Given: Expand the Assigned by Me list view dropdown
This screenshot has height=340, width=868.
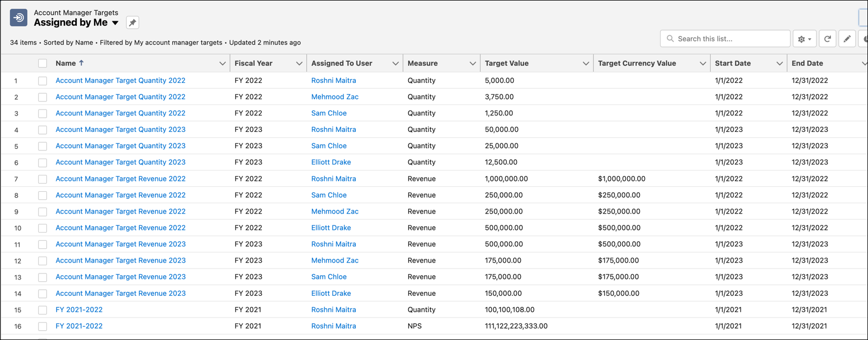Looking at the screenshot, I should (x=115, y=23).
